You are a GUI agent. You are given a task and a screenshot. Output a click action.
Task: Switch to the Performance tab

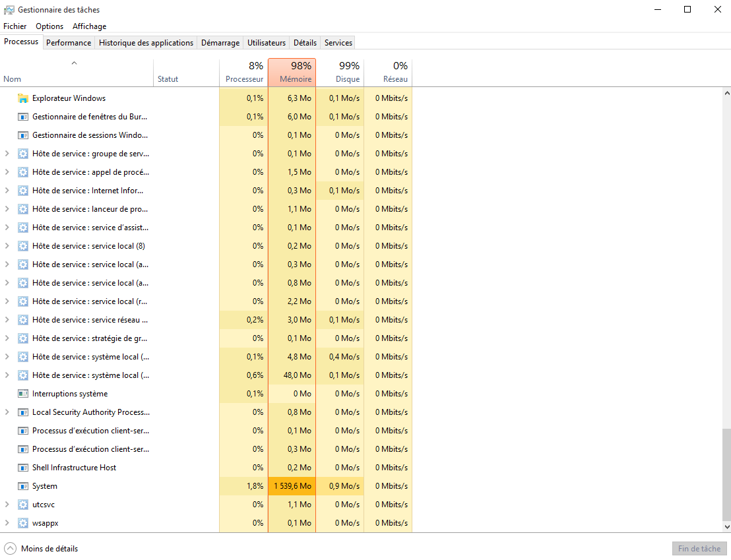(69, 42)
